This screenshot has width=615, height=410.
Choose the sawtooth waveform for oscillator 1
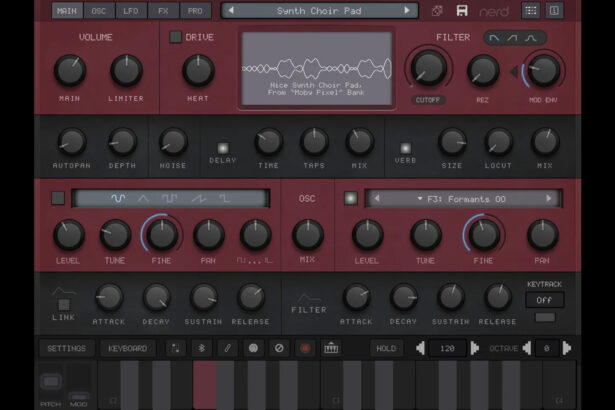(x=198, y=199)
